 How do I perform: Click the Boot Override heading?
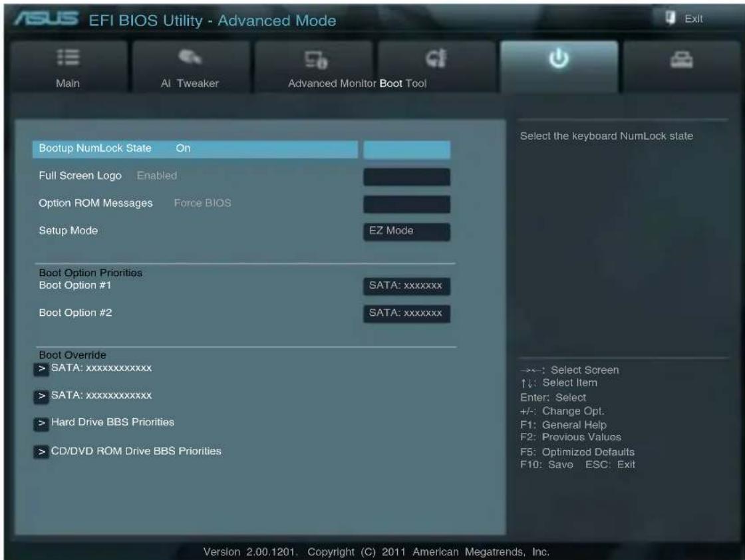[73, 355]
